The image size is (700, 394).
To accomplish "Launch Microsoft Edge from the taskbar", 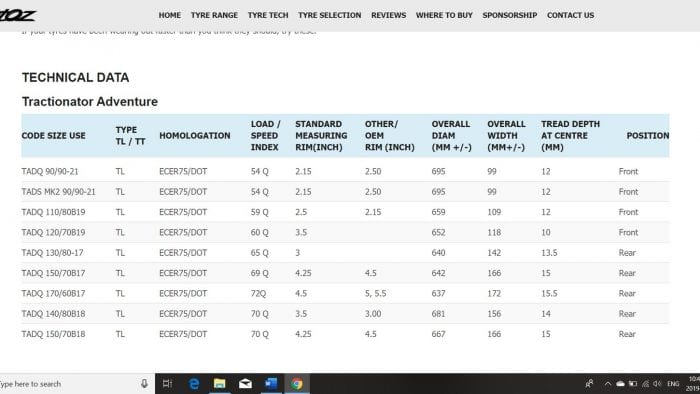I will [x=194, y=384].
